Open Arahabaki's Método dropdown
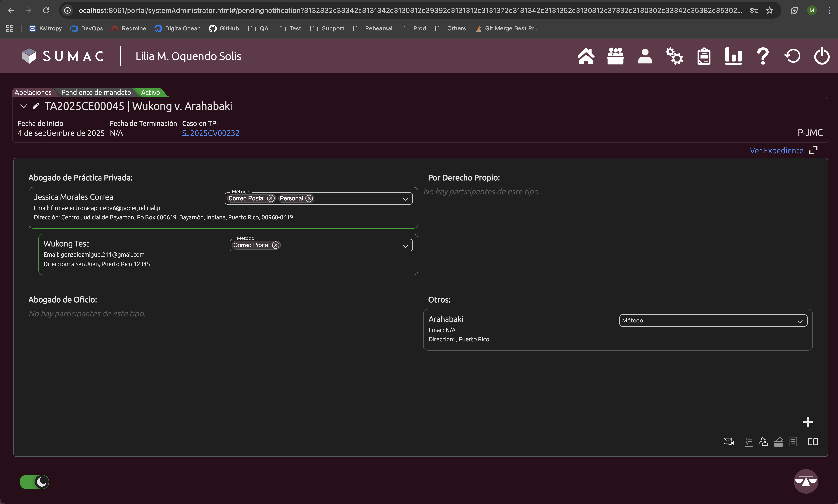This screenshot has width=838, height=504. [713, 321]
